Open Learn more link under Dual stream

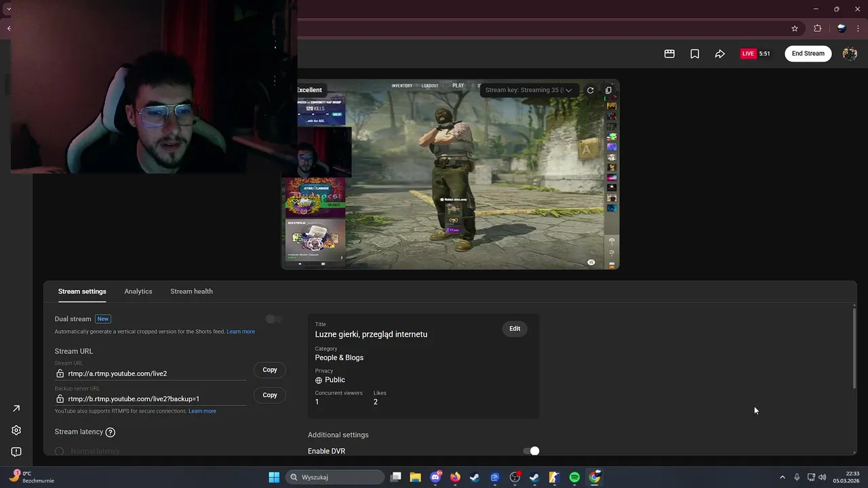tap(241, 331)
